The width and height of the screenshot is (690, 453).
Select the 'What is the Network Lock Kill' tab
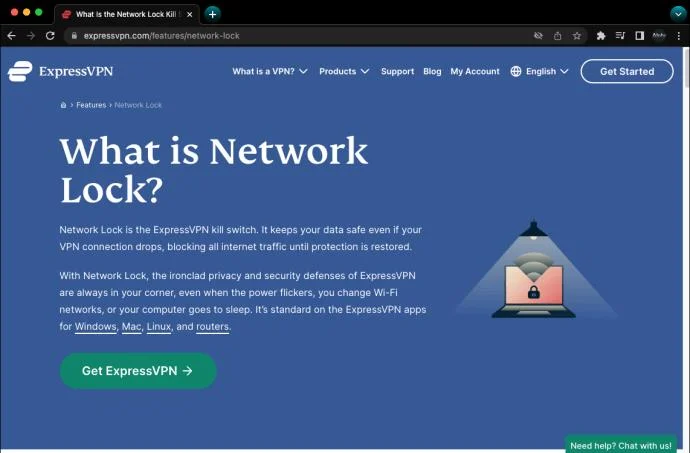(x=127, y=14)
